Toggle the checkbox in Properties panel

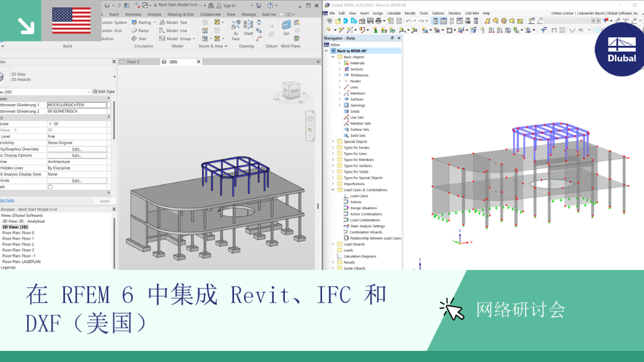click(50, 187)
